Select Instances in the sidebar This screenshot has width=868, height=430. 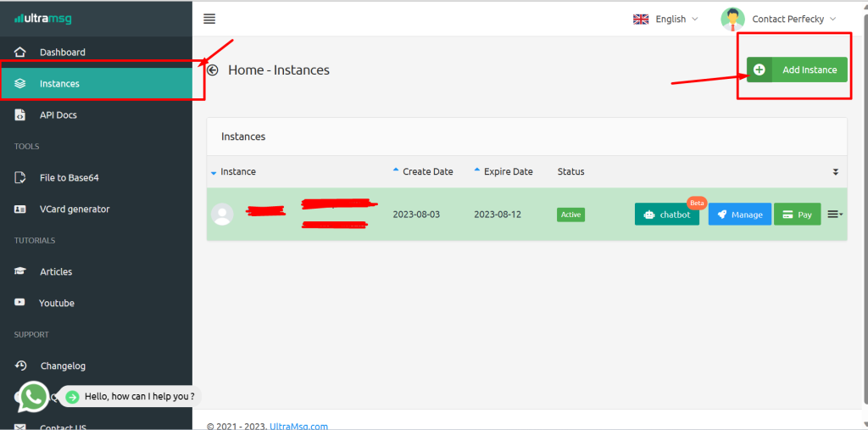97,84
